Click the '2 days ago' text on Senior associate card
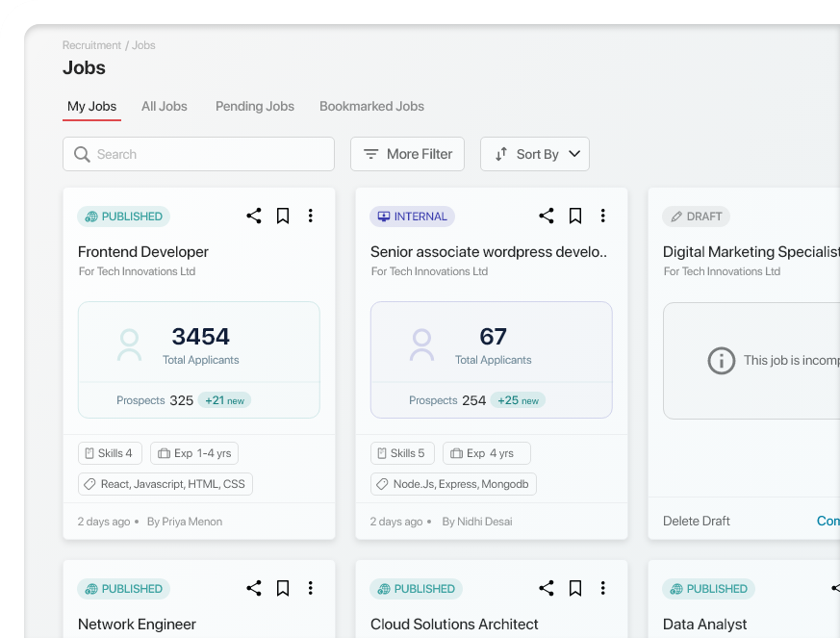Image resolution: width=840 pixels, height=638 pixels. click(x=396, y=522)
